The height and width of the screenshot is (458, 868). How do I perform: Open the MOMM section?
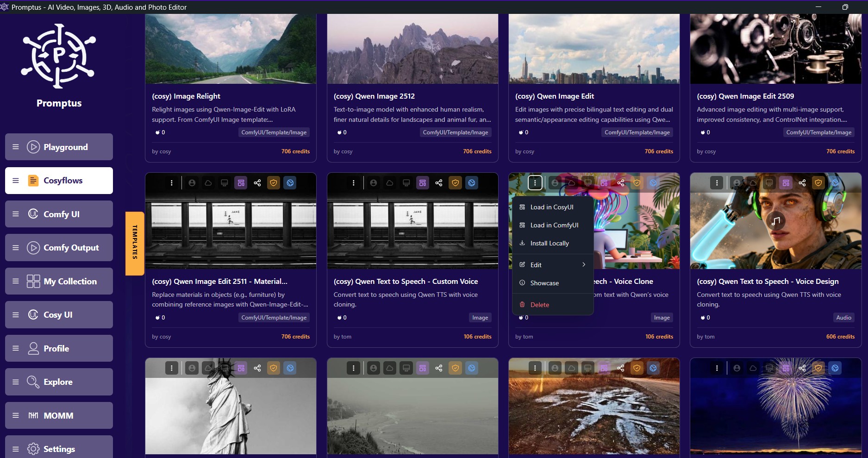58,415
